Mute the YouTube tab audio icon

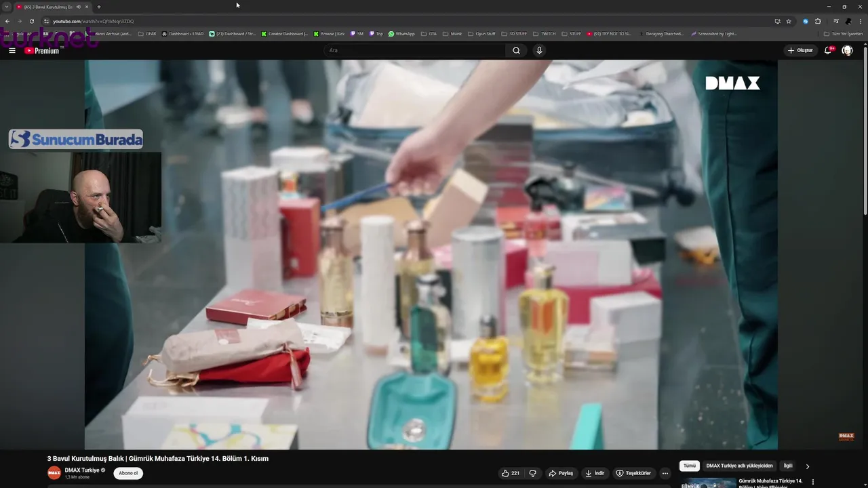point(79,7)
